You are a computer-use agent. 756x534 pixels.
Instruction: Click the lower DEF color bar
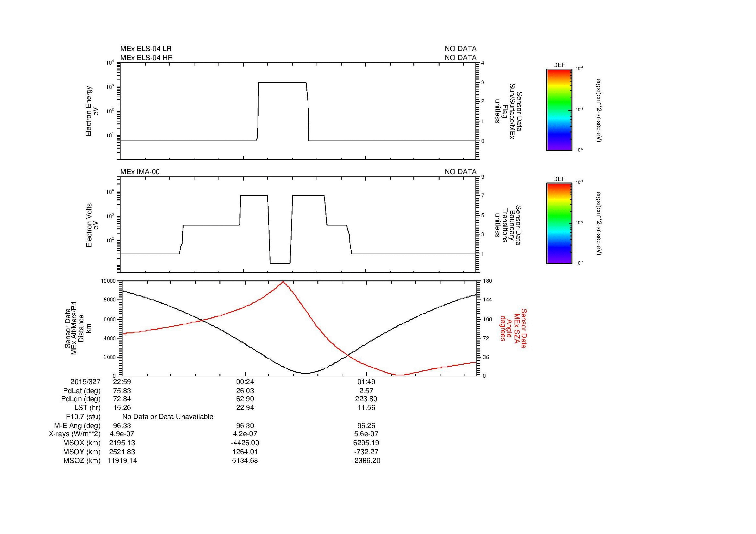point(559,224)
